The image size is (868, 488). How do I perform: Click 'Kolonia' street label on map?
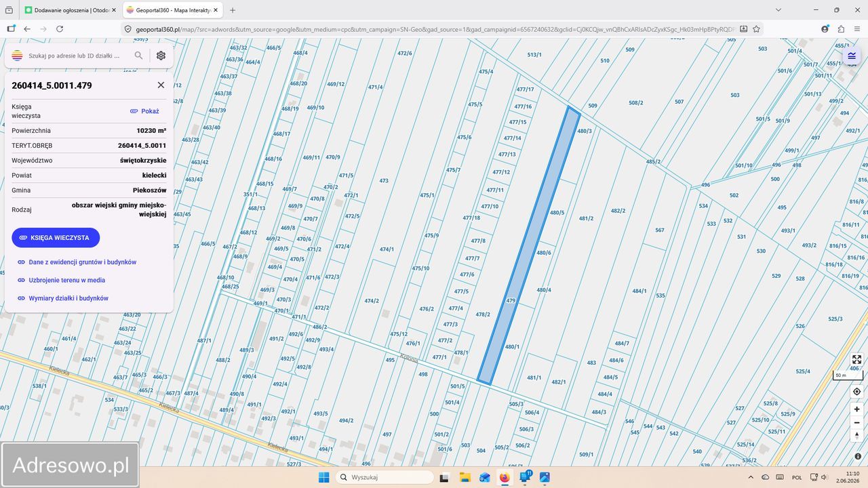pos(408,357)
